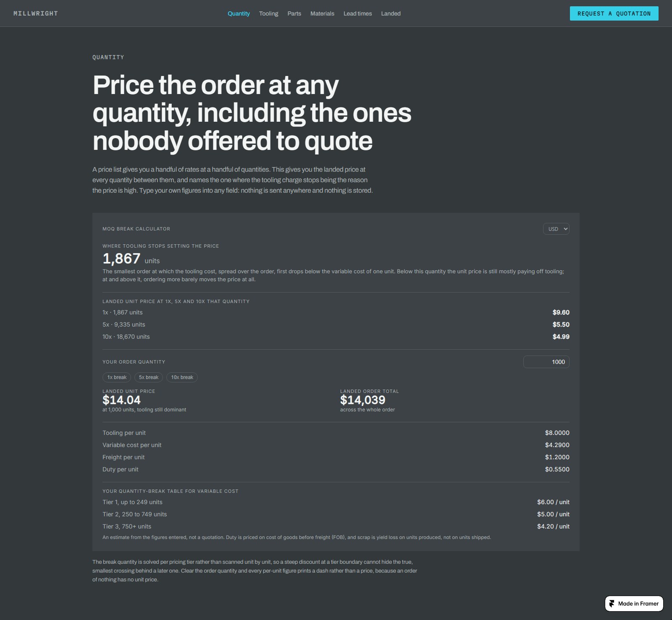This screenshot has width=672, height=620.
Task: Go to the Landed nav link
Action: 391,13
